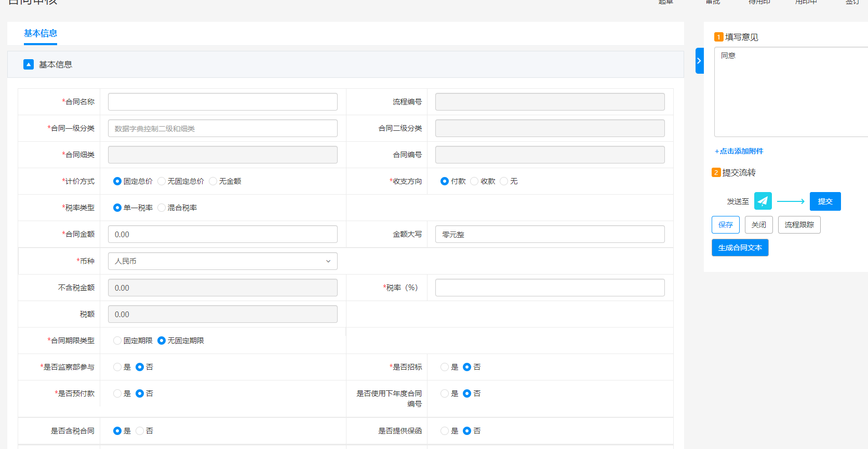Choose 收款 for 收支方向
Viewport: 868px width, 449px height.
coord(474,181)
